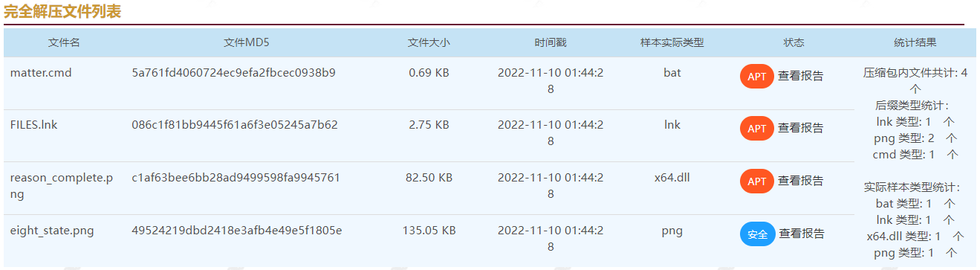Viewport: 980px width, 270px height.
Task: Click the 样本实际类型 column header
Action: click(x=672, y=43)
